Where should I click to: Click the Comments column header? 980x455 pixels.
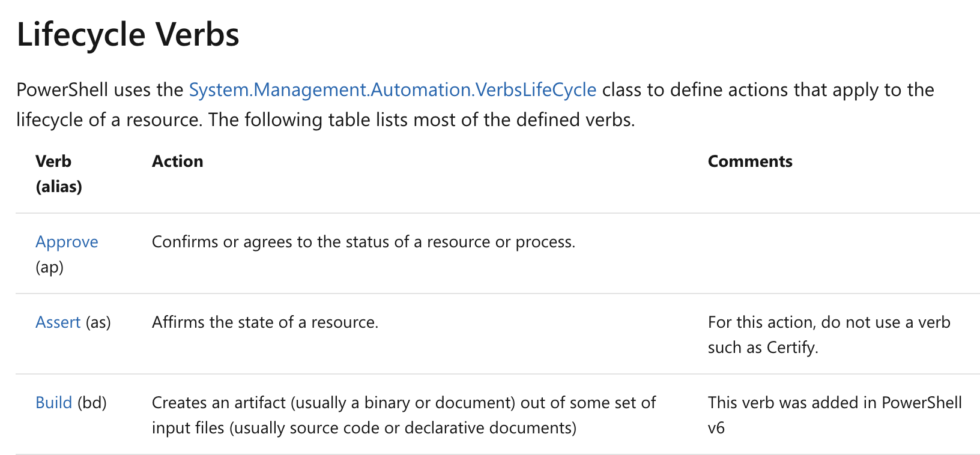click(x=750, y=161)
